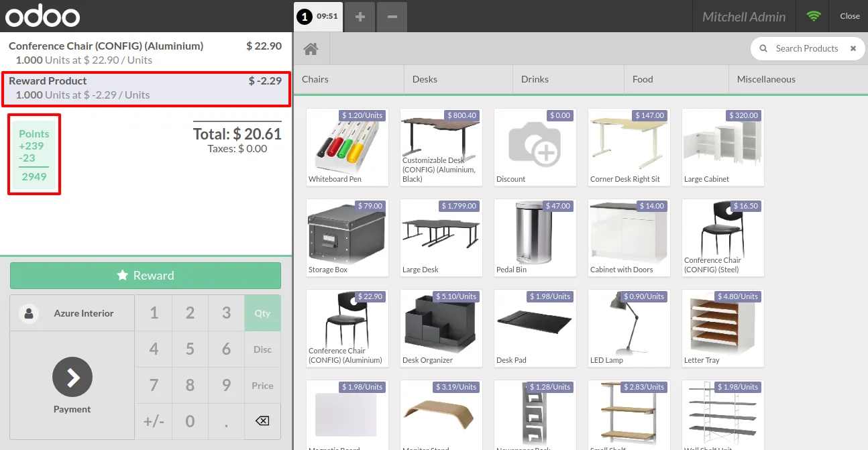868x450 pixels.
Task: Select the Conference Chair (CONFIG) (Aluminium) order line
Action: coord(146,53)
